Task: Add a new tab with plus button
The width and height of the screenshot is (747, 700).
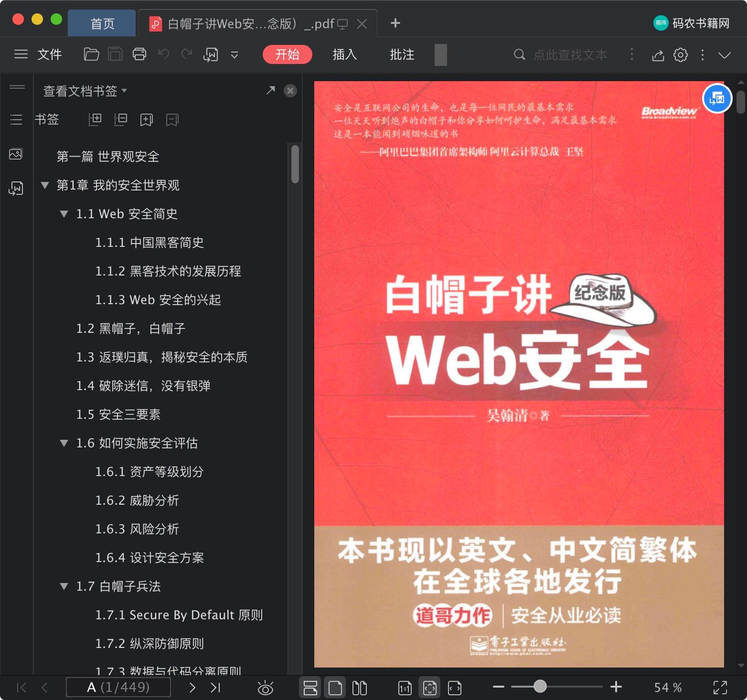Action: click(395, 23)
